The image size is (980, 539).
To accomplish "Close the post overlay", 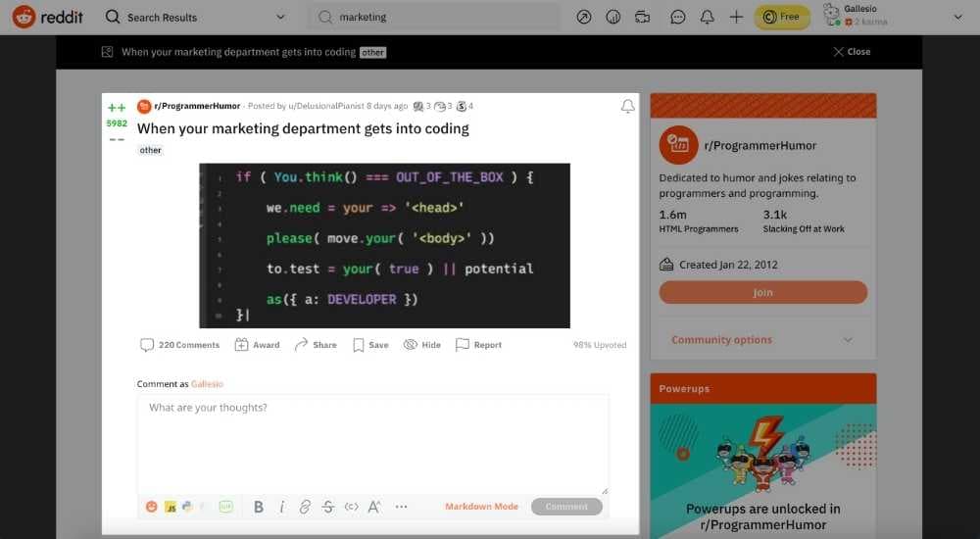I will pyautogui.click(x=852, y=52).
